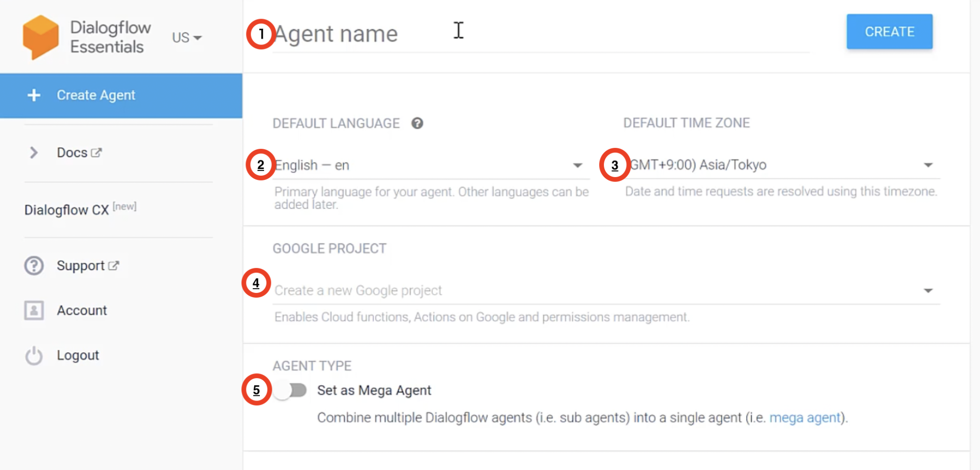This screenshot has height=470, width=980.
Task: Click the external link icon next to Support
Action: pos(113,266)
